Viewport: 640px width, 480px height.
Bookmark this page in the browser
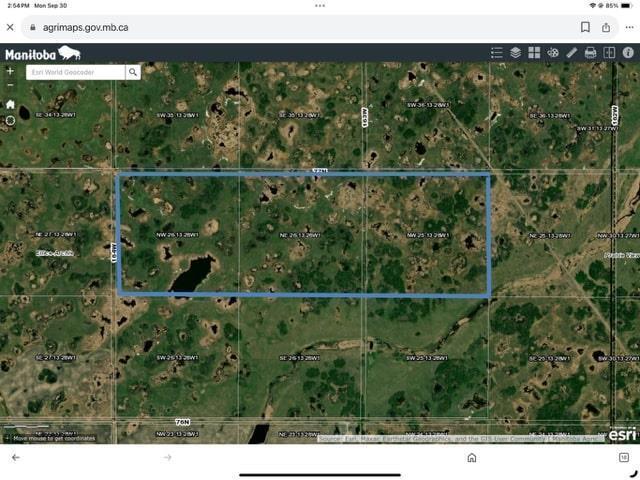coord(585,27)
